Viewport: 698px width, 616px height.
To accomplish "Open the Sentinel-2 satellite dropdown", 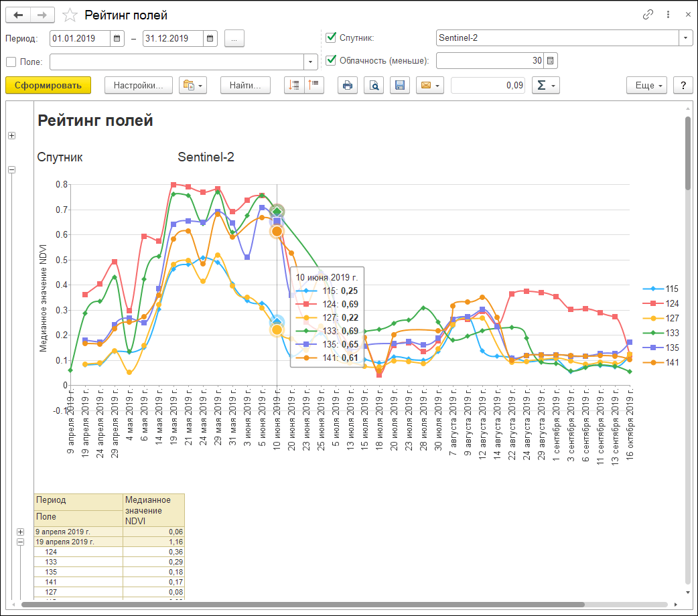I will click(x=685, y=38).
